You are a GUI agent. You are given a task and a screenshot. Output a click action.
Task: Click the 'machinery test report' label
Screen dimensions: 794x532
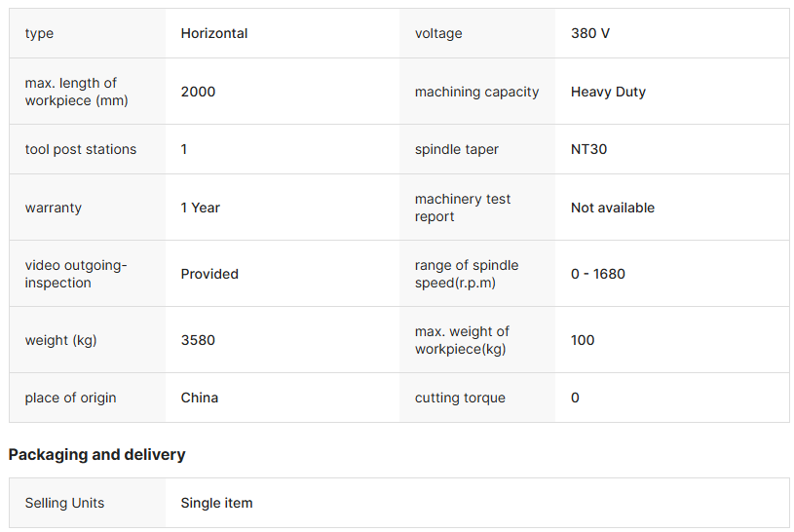[x=463, y=208]
